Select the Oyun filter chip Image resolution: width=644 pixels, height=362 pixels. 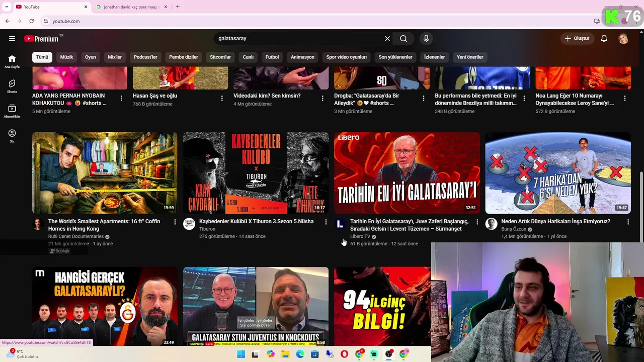pyautogui.click(x=91, y=57)
